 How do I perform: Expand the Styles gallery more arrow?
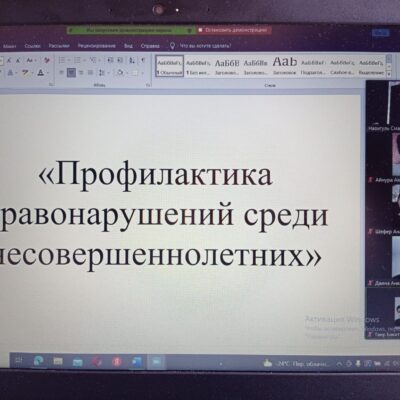(388, 74)
